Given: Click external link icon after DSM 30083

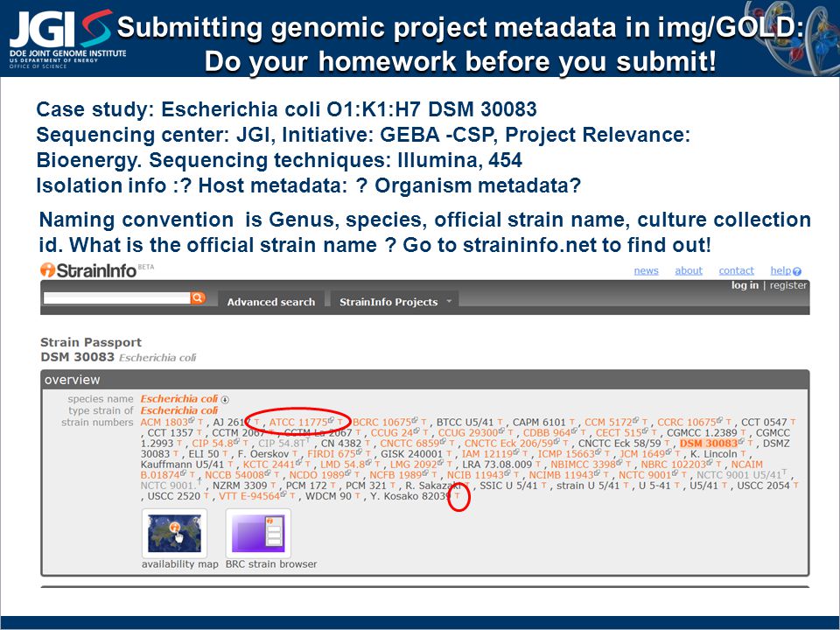Looking at the screenshot, I should [x=741, y=442].
